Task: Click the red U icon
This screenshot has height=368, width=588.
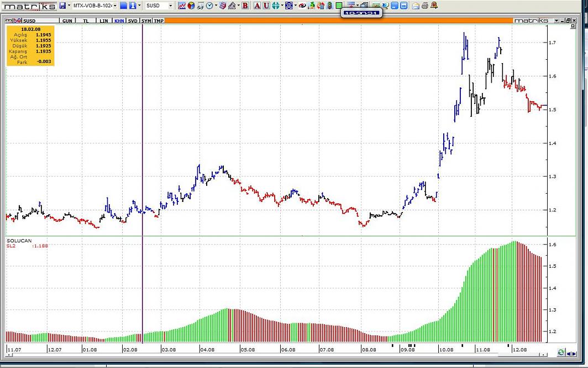Action: (266, 6)
